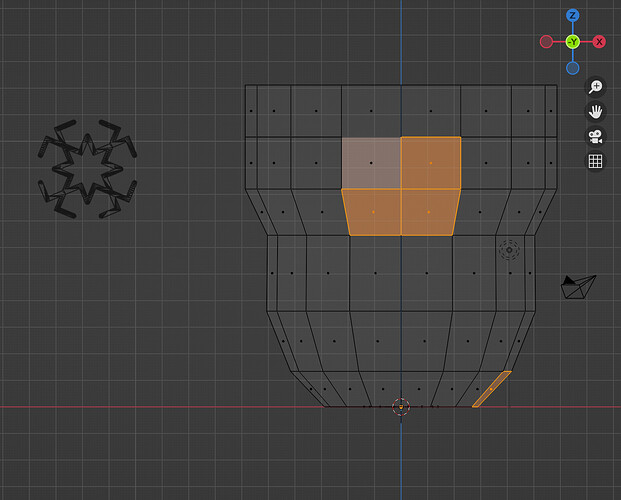
Task: Click the negative Z axis gizmo circle
Action: (573, 68)
